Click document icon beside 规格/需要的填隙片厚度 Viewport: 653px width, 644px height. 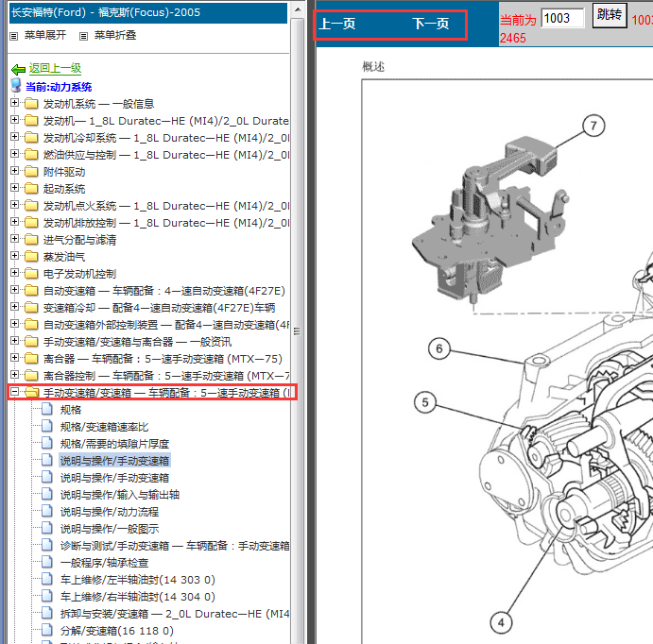pos(47,443)
